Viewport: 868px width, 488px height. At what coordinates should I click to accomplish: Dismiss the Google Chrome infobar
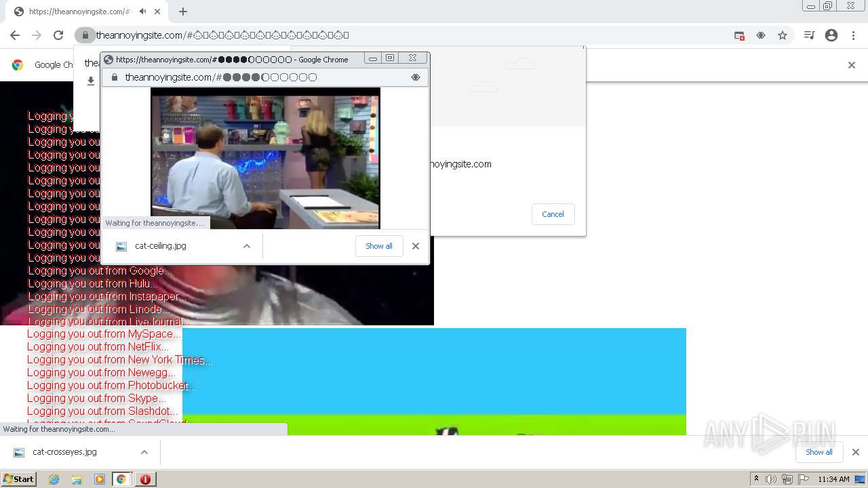pos(852,65)
